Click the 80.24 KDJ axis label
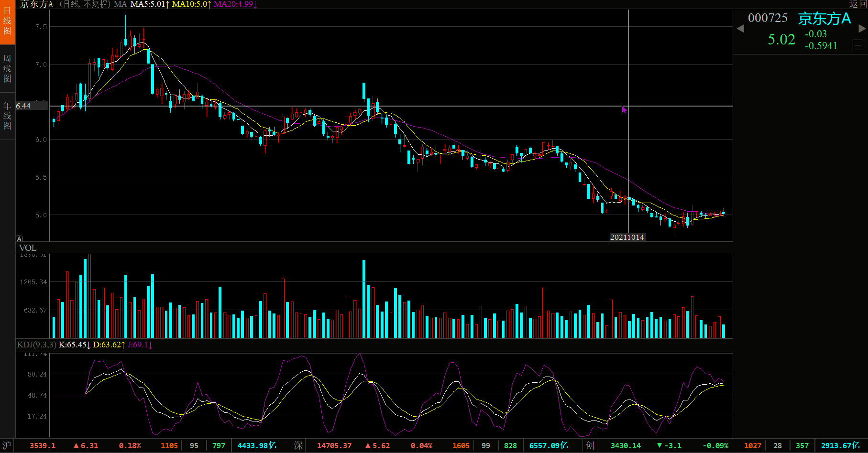Viewport: 868px width, 453px height. [x=37, y=374]
